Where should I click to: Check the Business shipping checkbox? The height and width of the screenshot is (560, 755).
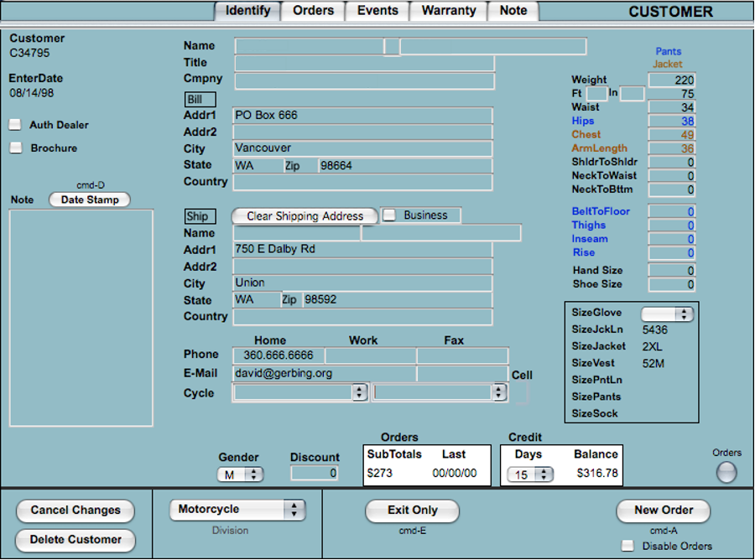(x=389, y=215)
